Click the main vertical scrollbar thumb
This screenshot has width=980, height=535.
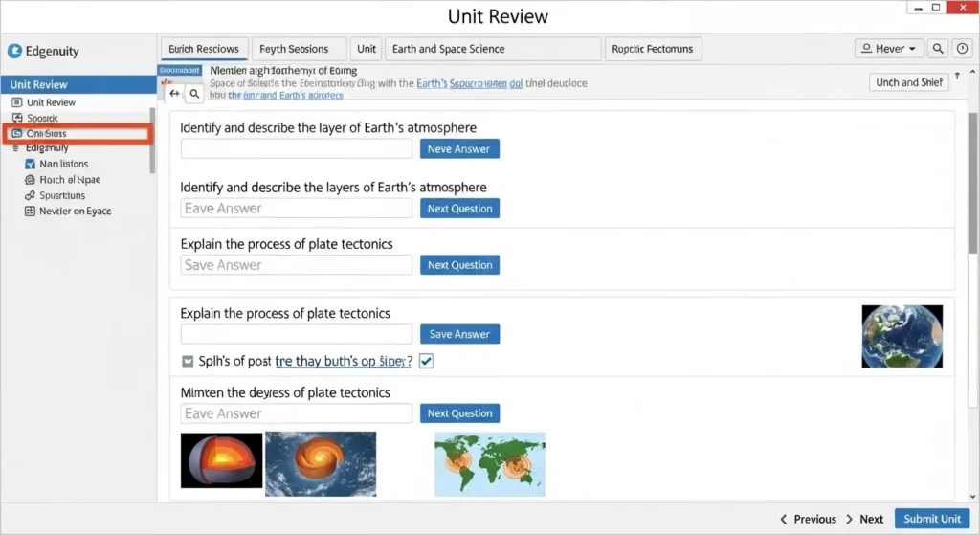point(972,183)
